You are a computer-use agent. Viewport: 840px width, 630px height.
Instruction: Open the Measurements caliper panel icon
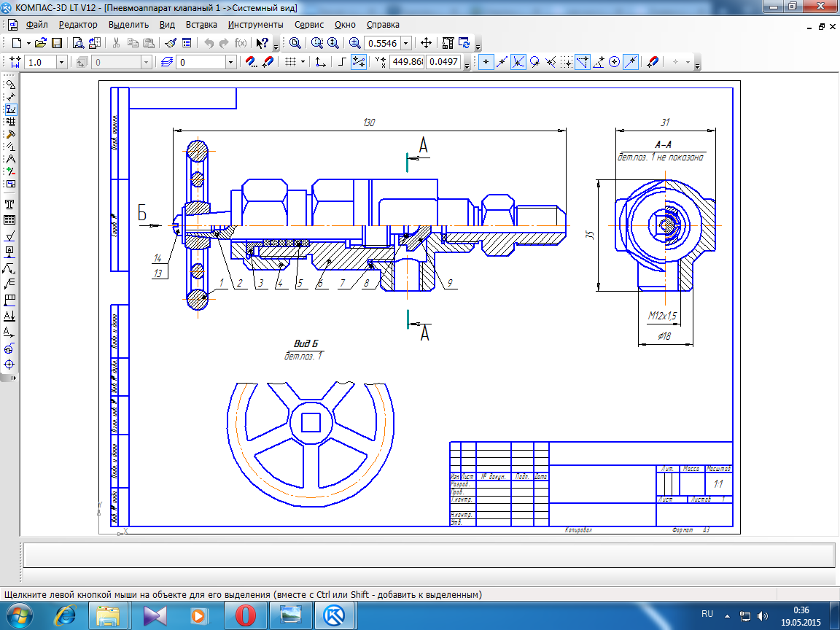pos(10,159)
